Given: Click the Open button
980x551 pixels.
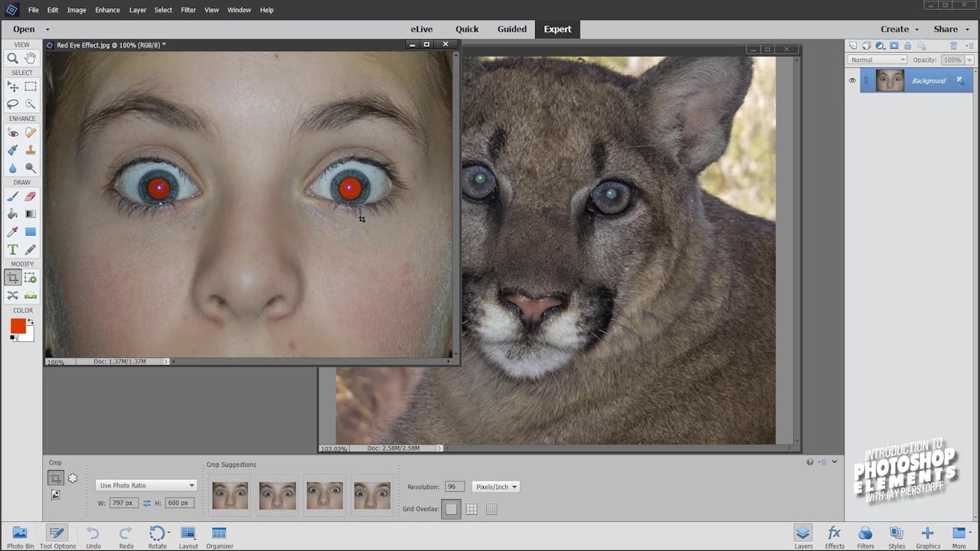Looking at the screenshot, I should [x=24, y=29].
